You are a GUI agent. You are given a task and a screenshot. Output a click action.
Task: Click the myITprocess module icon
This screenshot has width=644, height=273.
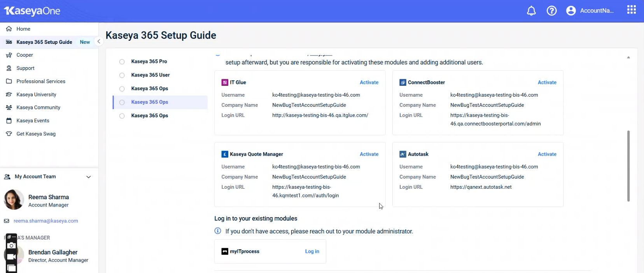(x=225, y=252)
